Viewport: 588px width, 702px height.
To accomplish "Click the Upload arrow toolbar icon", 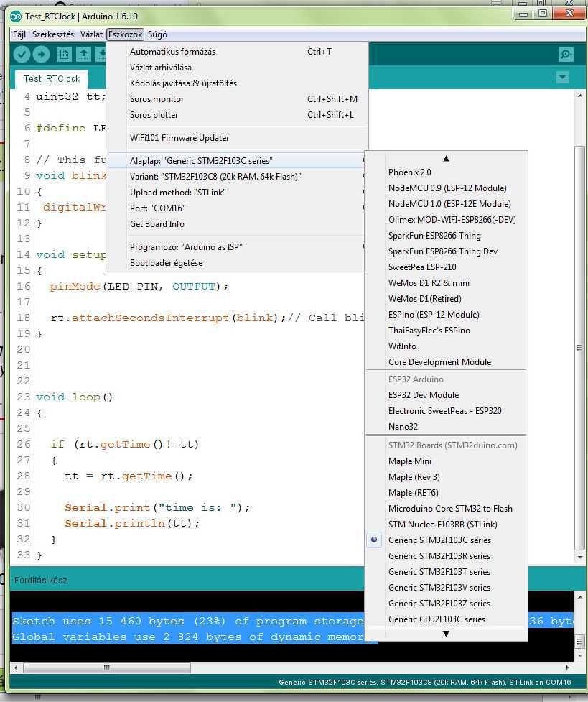I will pyautogui.click(x=41, y=54).
